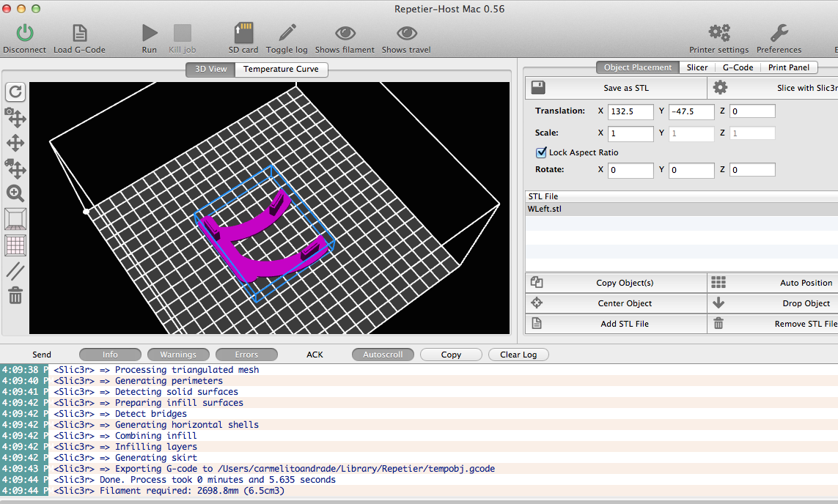Viewport: 838px width, 504px height.
Task: Start printing with the Run icon
Action: click(x=150, y=33)
